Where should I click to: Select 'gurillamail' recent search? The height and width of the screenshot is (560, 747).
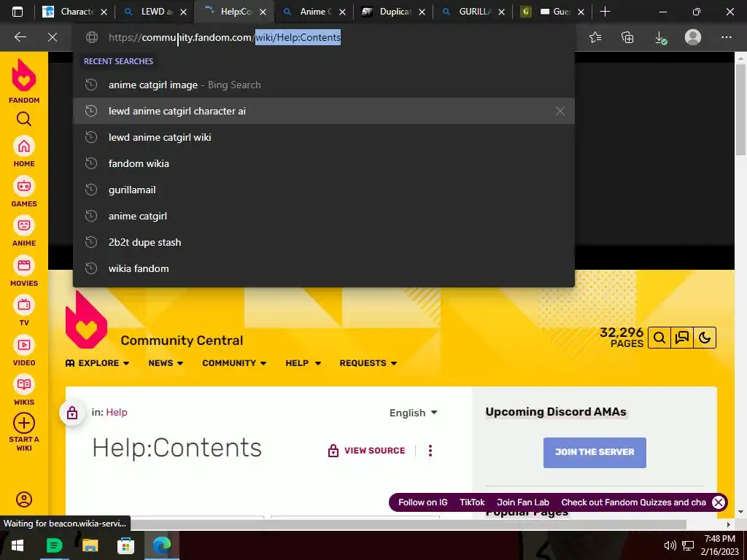(x=323, y=190)
